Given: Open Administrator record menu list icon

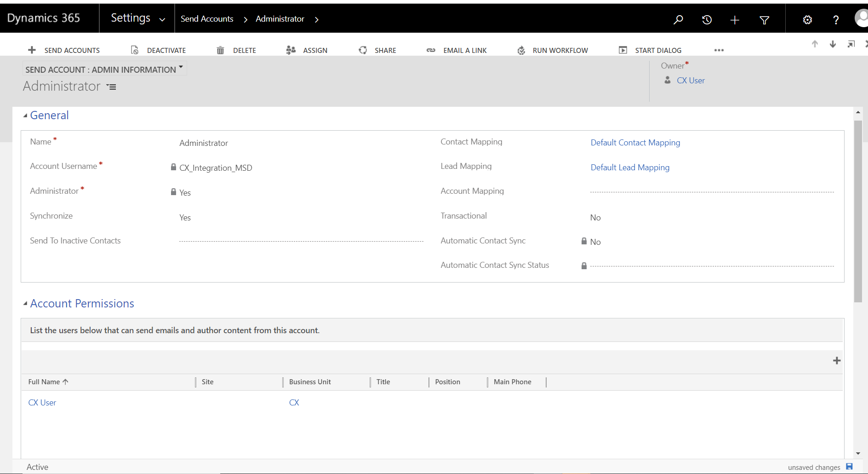Looking at the screenshot, I should pos(111,87).
